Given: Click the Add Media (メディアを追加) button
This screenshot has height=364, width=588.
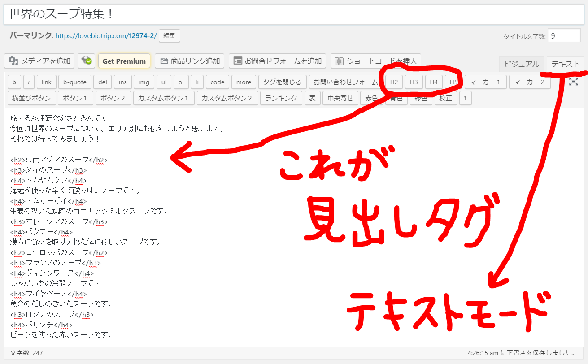Looking at the screenshot, I should tap(39, 61).
